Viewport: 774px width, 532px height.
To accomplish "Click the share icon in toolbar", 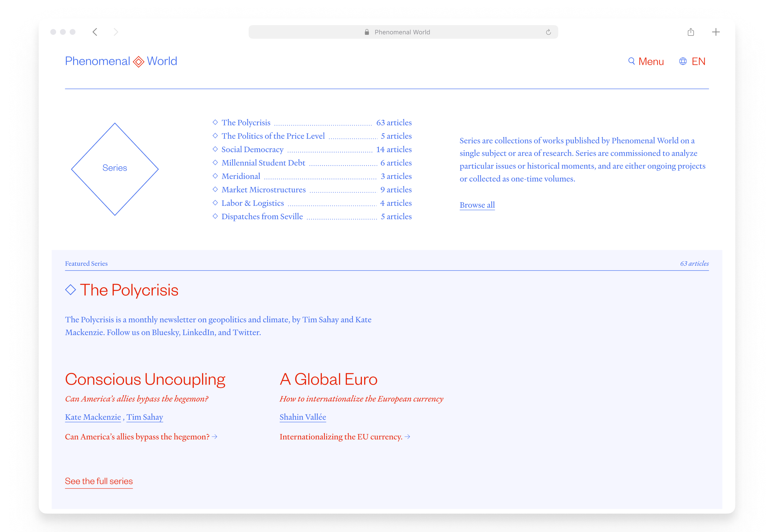I will point(691,32).
